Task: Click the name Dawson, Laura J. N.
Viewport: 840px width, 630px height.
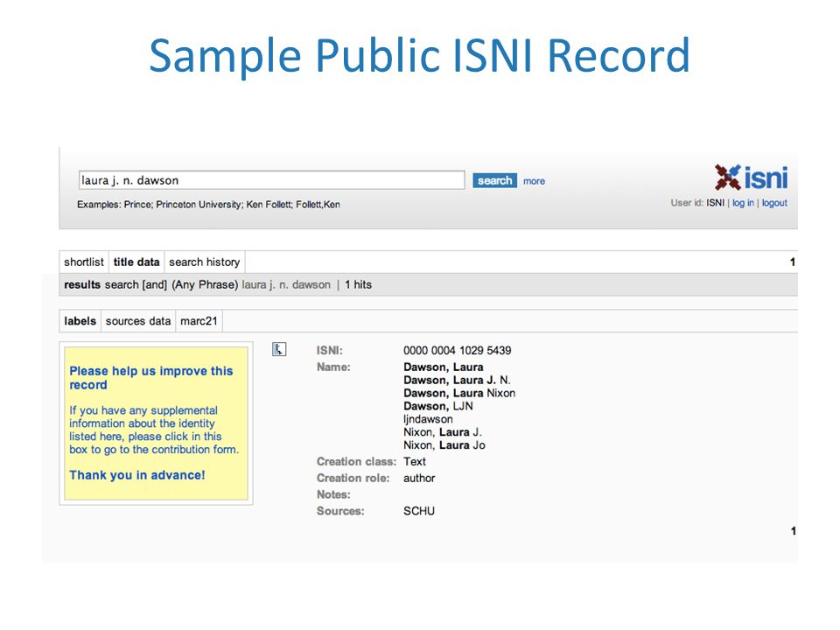Action: coord(457,380)
